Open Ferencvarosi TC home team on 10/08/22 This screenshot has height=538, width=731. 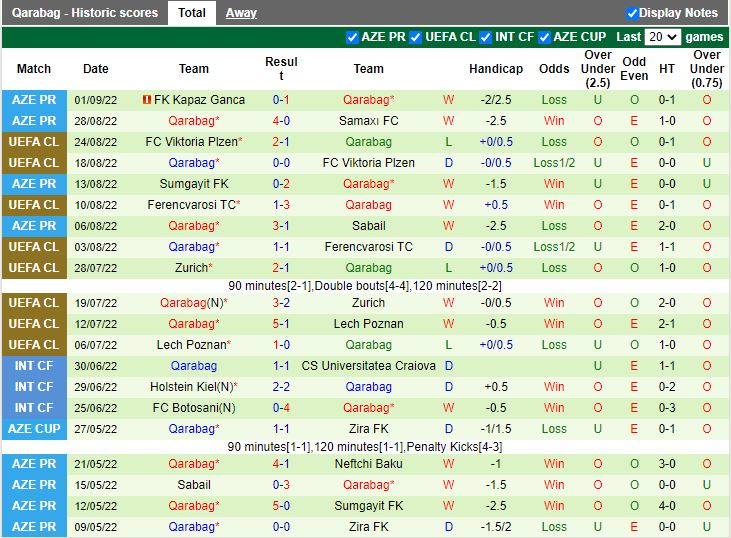193,205
